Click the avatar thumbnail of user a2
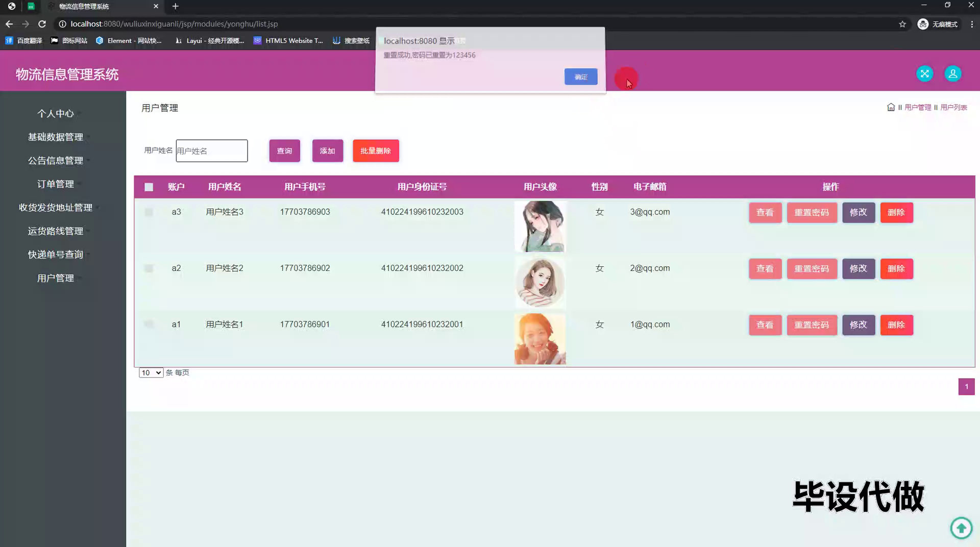Screen dimensions: 980x547 (x=540, y=282)
